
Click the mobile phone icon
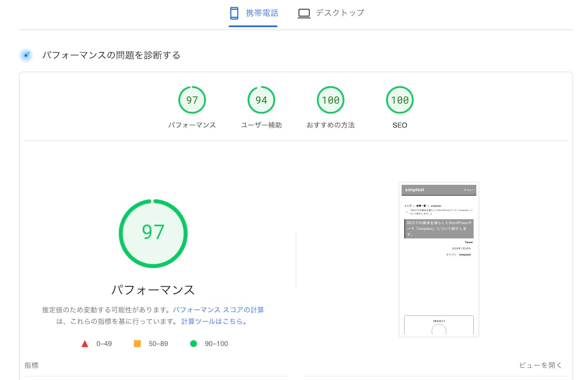(x=234, y=13)
